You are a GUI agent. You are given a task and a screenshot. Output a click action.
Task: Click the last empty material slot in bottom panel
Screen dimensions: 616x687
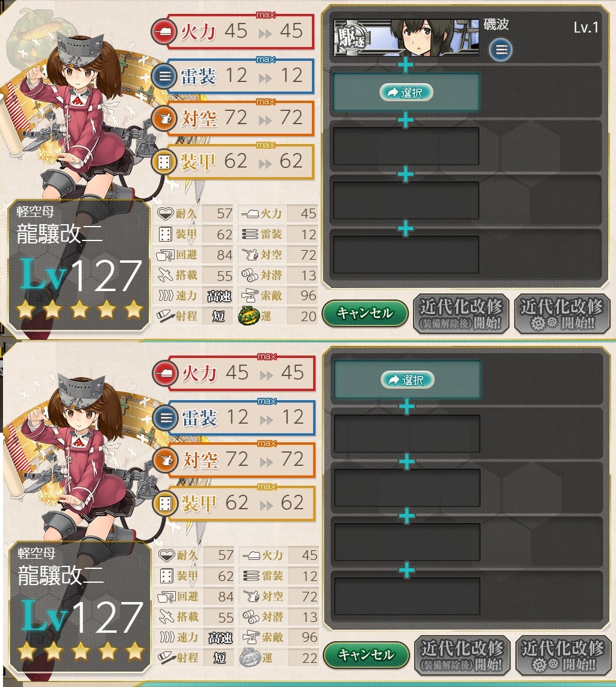(407, 597)
